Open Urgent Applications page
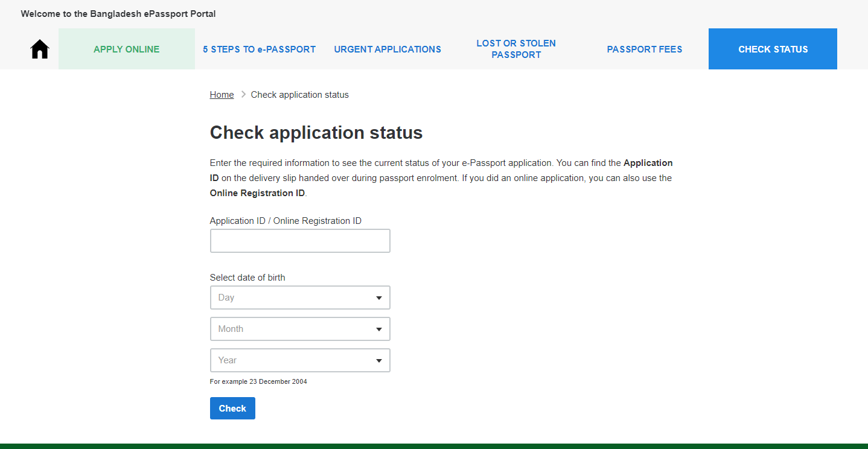 click(x=388, y=49)
